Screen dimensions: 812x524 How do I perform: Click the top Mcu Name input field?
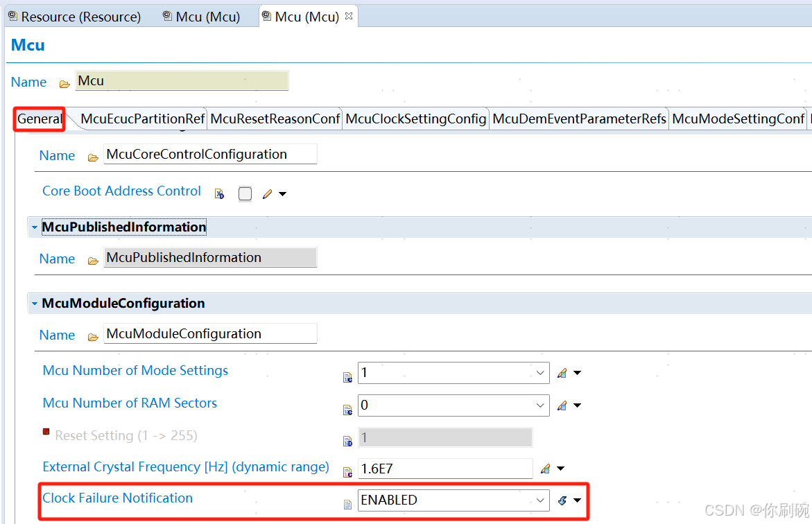pyautogui.click(x=182, y=81)
